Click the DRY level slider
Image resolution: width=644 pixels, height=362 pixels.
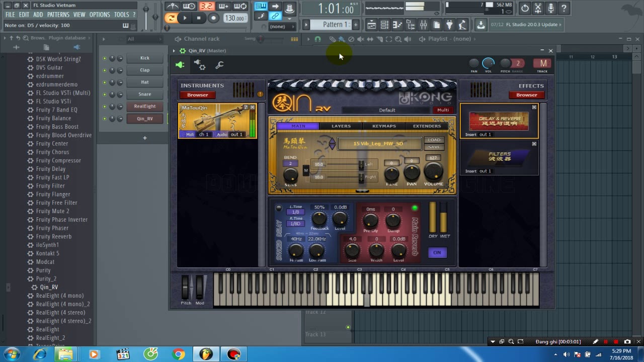click(432, 217)
